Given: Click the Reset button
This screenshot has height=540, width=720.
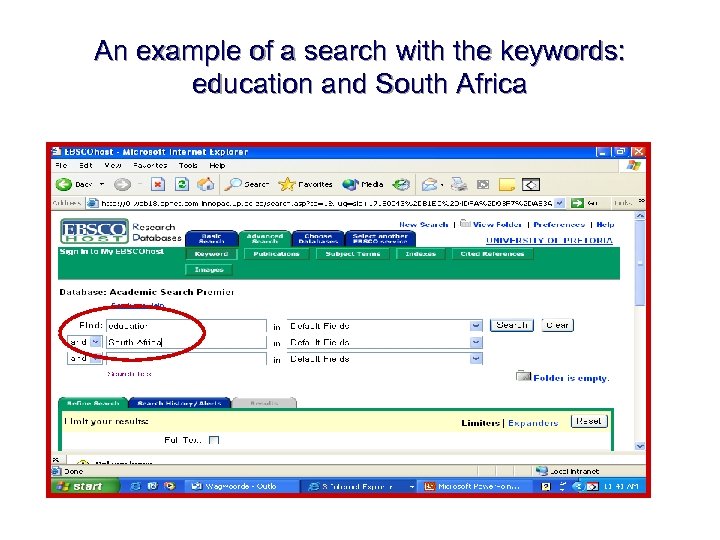Looking at the screenshot, I should [589, 421].
